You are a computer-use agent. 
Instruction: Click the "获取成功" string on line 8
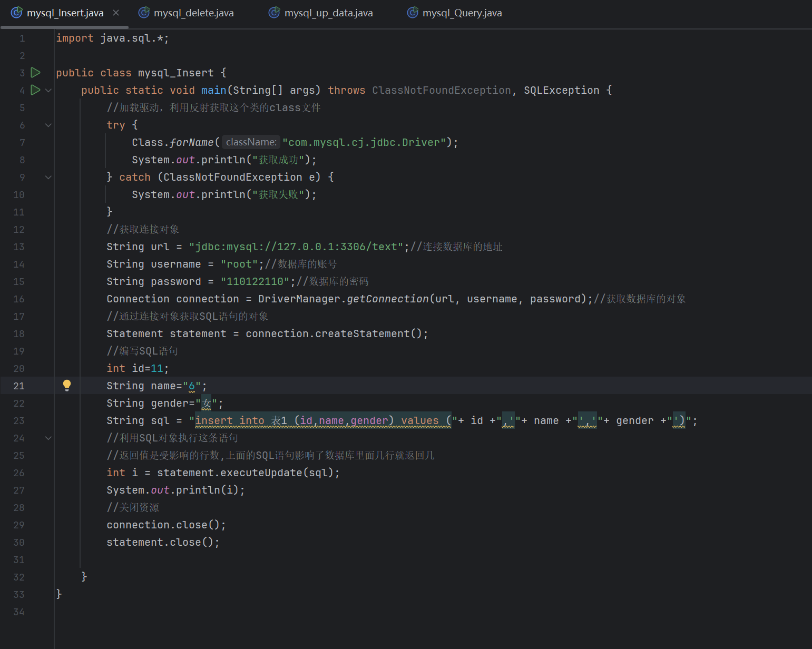coord(278,160)
